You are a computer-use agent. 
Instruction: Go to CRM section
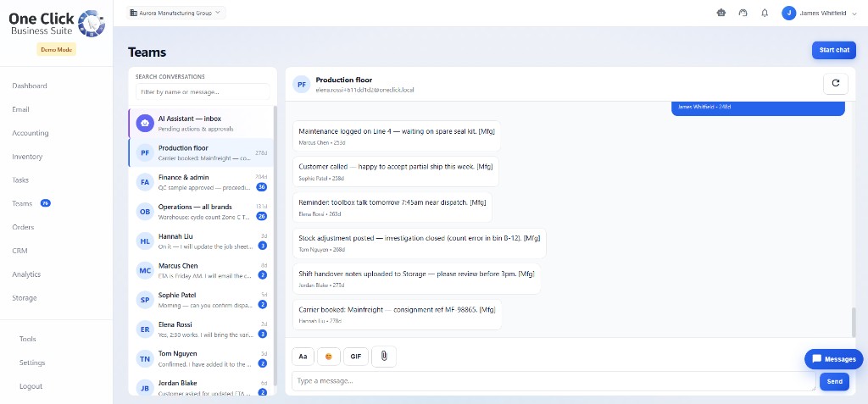point(19,251)
